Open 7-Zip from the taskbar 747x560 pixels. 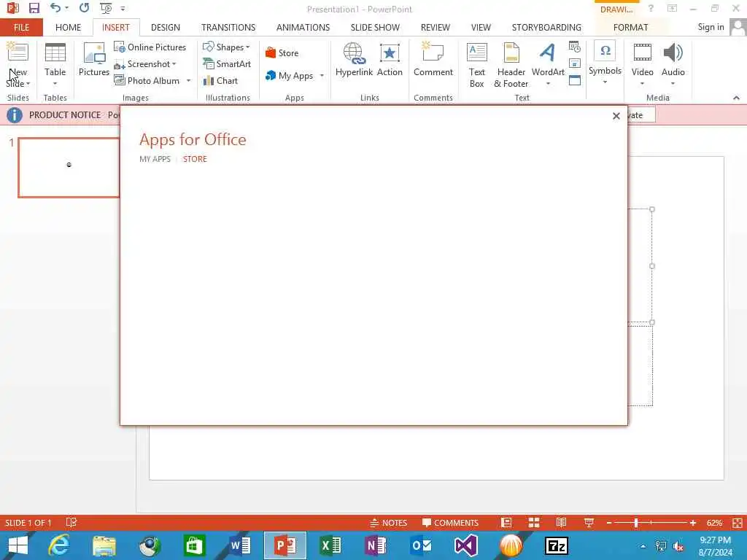tap(557, 545)
